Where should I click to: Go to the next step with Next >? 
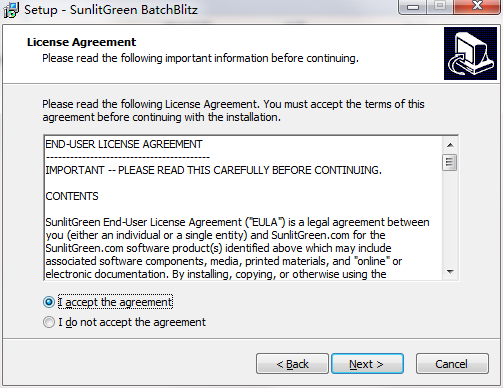tap(367, 364)
